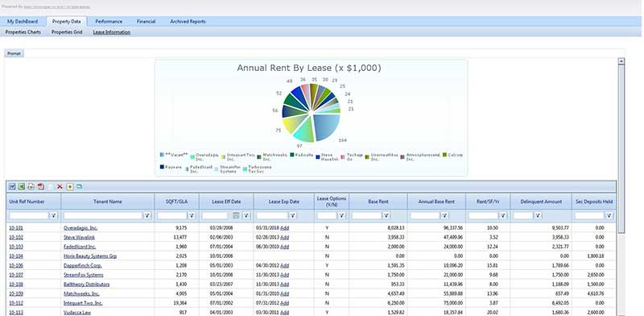
Task: Open tenant link StreamFox Systems
Action: 84,275
